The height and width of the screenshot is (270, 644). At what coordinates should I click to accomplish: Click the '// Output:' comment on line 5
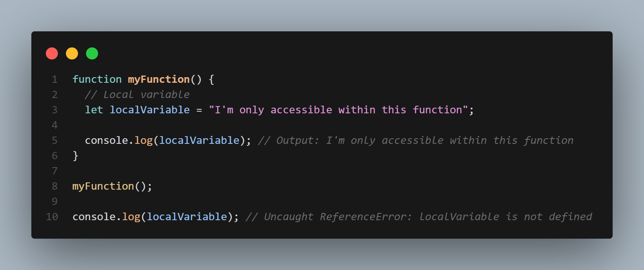point(416,141)
